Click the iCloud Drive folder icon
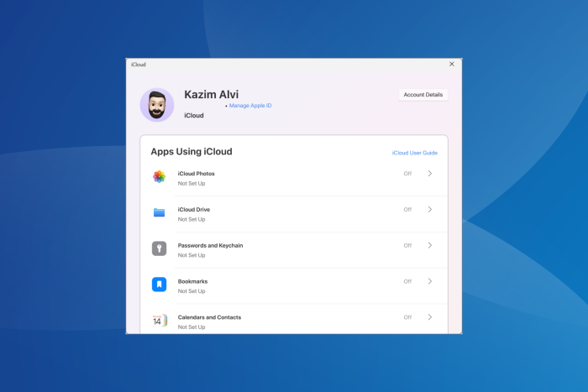This screenshot has height=392, width=588. click(159, 212)
